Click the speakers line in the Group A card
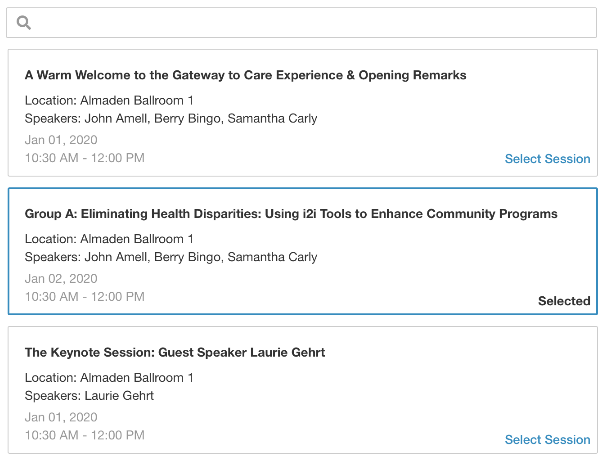The width and height of the screenshot is (606, 464). pyautogui.click(x=171, y=257)
